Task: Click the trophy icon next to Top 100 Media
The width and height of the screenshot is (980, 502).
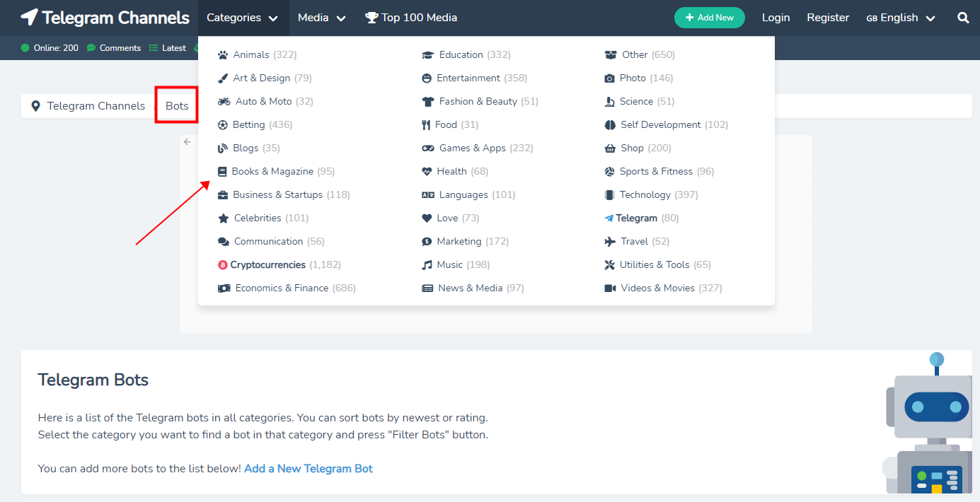Action: click(371, 18)
